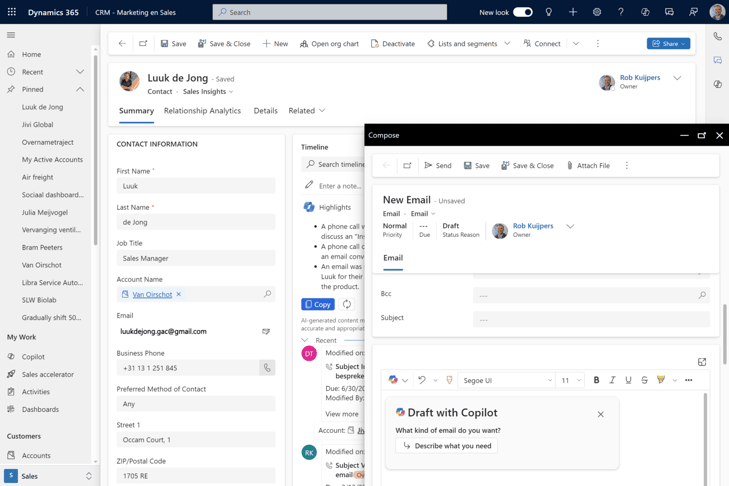Click the highlight color marker icon
Screen dimensions: 729x486
point(661,380)
